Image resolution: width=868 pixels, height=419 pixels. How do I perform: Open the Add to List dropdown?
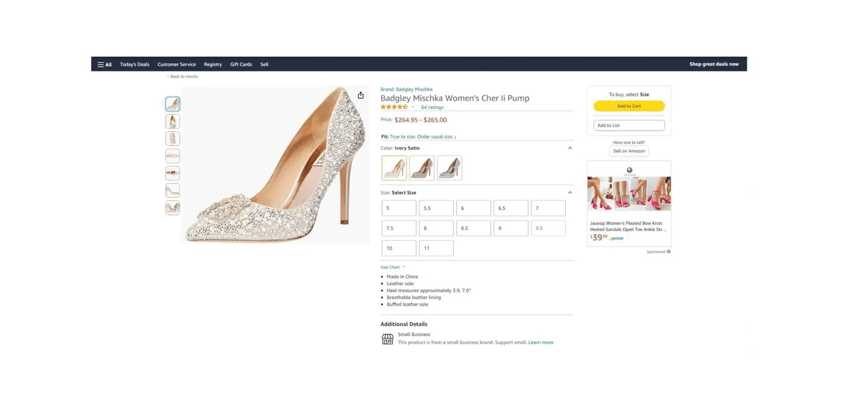coord(629,126)
